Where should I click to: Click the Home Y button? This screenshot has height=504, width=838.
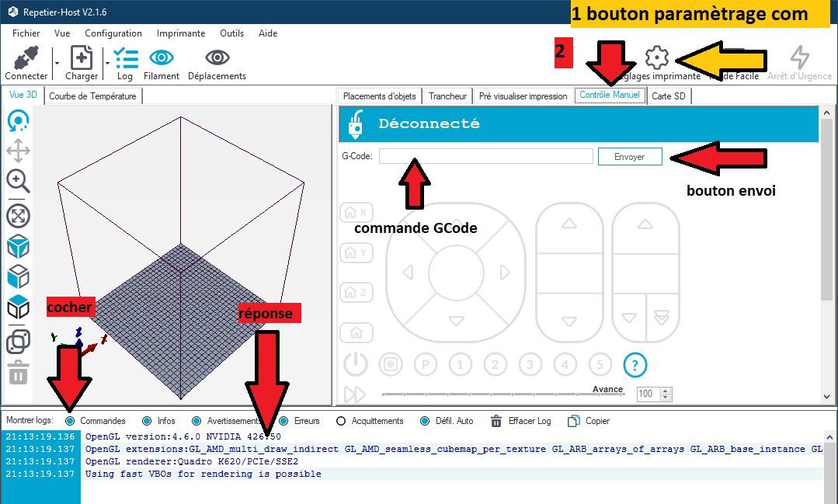point(356,252)
